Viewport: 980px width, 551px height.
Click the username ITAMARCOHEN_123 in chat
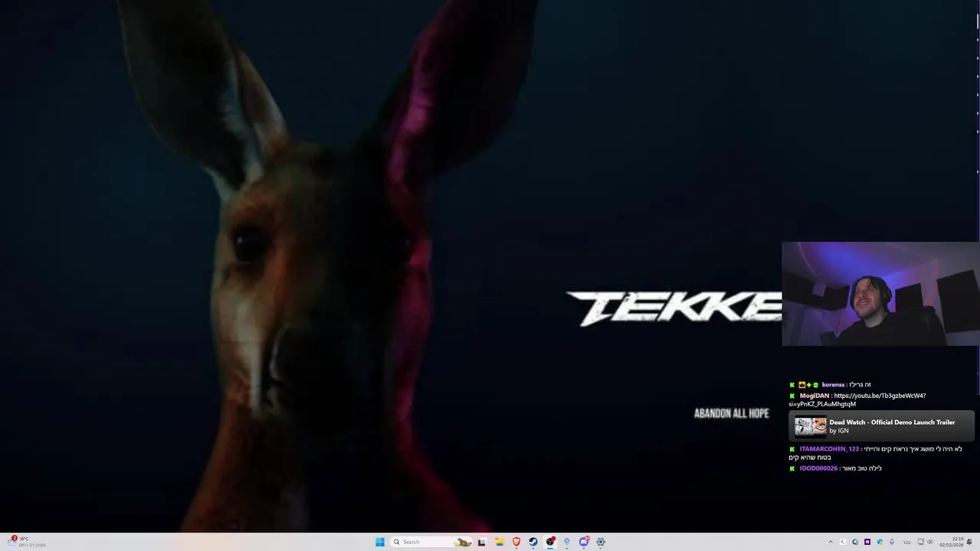[x=829, y=449]
